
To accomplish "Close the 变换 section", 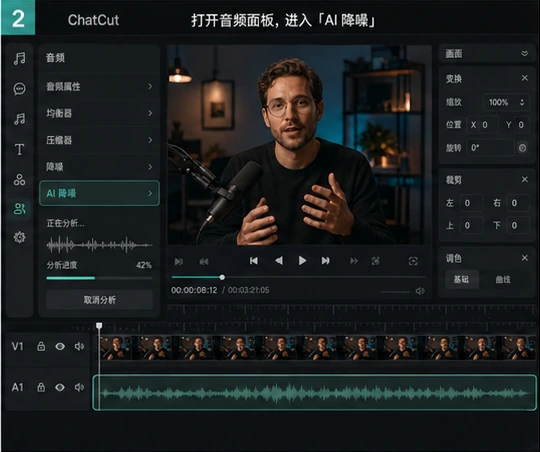I will [525, 78].
